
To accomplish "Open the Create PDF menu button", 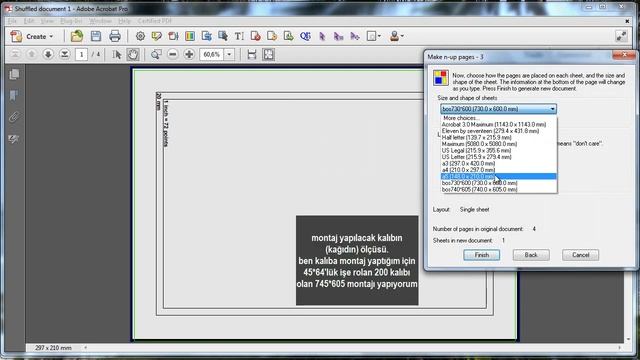I will 32,36.
